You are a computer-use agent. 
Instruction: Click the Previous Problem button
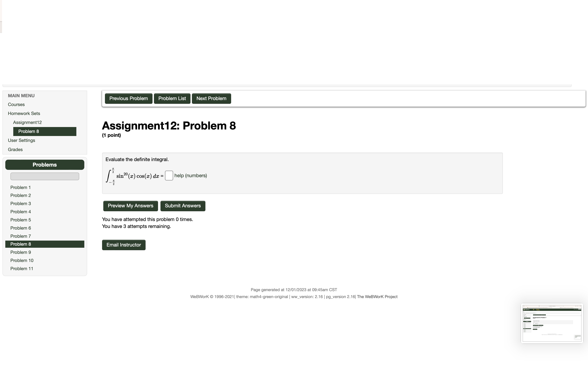(x=129, y=98)
